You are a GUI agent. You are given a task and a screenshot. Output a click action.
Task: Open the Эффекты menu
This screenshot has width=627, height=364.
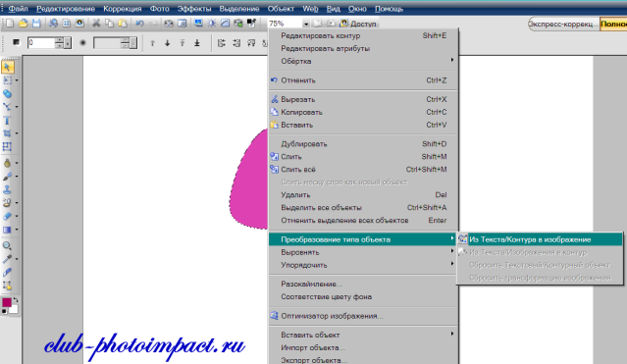[194, 9]
